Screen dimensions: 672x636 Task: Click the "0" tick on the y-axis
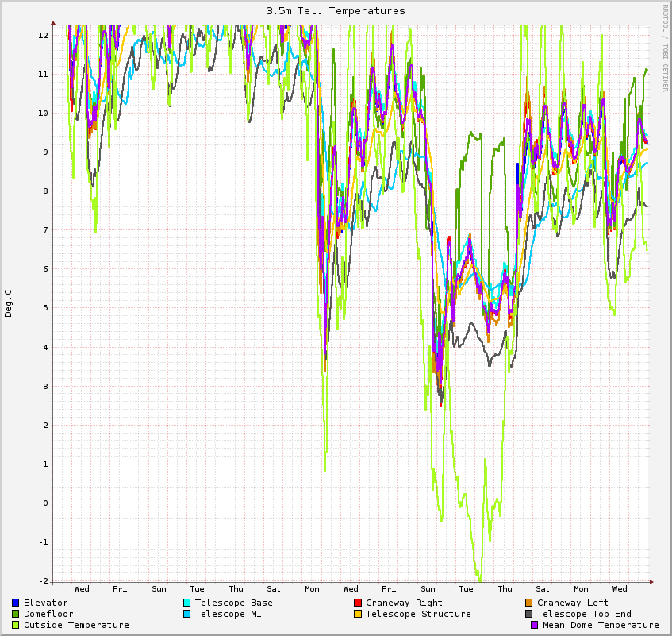pos(45,503)
